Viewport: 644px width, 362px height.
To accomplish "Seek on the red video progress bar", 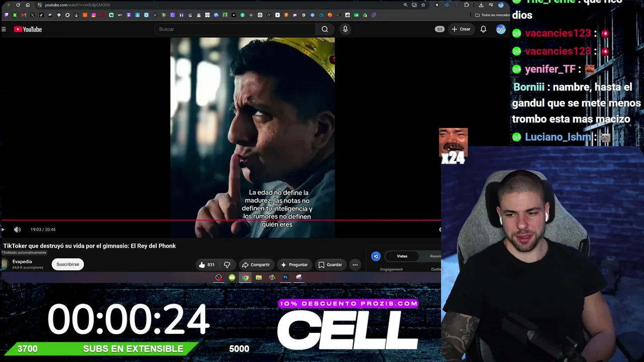I will point(220,220).
